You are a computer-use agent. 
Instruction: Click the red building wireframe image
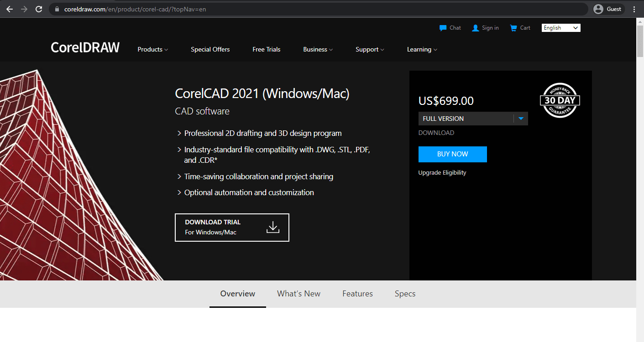pyautogui.click(x=82, y=175)
